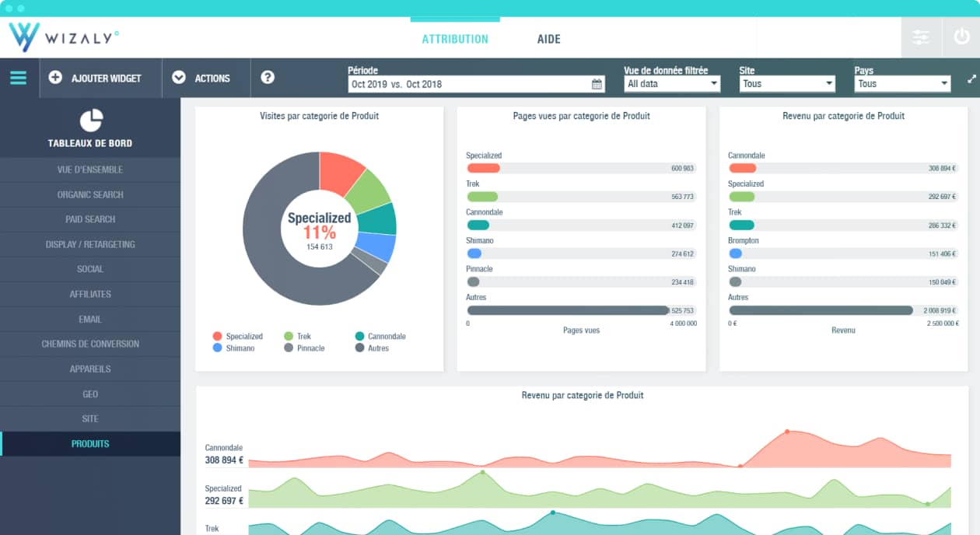
Task: Click the fullscreen expand arrows icon
Action: pyautogui.click(x=971, y=79)
